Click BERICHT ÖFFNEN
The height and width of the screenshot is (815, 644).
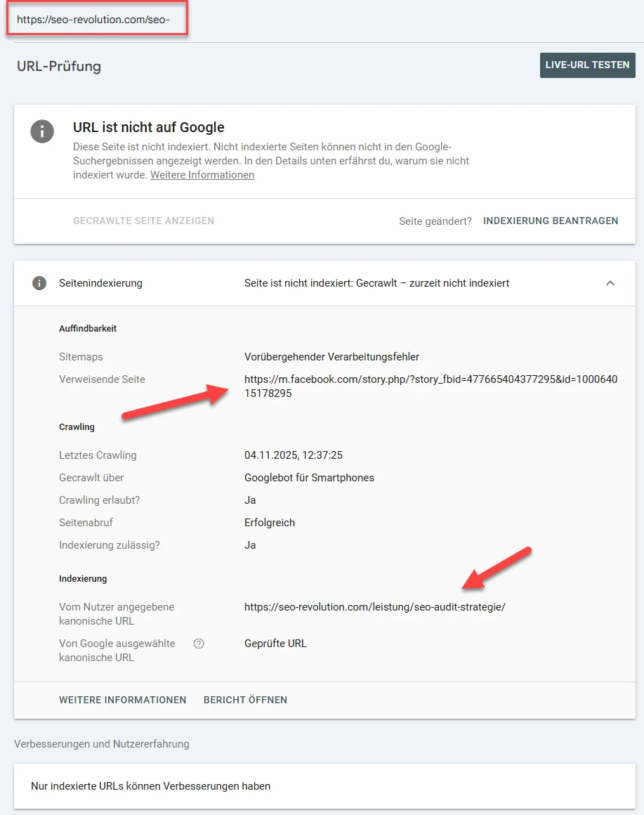(x=244, y=700)
